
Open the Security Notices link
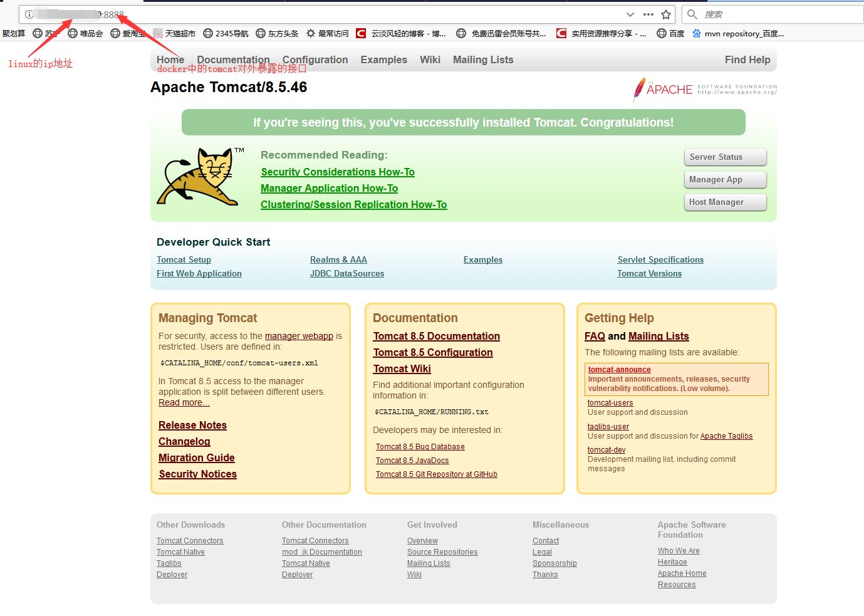coord(198,474)
